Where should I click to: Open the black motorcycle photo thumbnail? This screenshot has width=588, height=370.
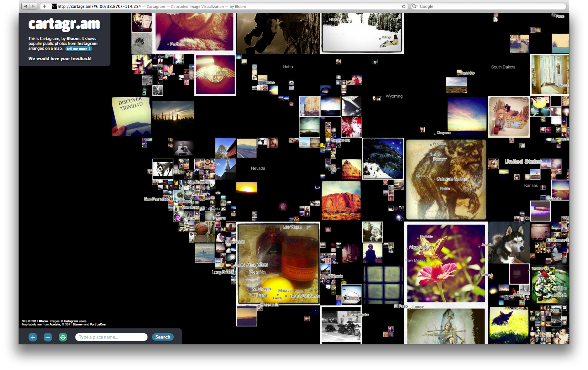(341, 325)
